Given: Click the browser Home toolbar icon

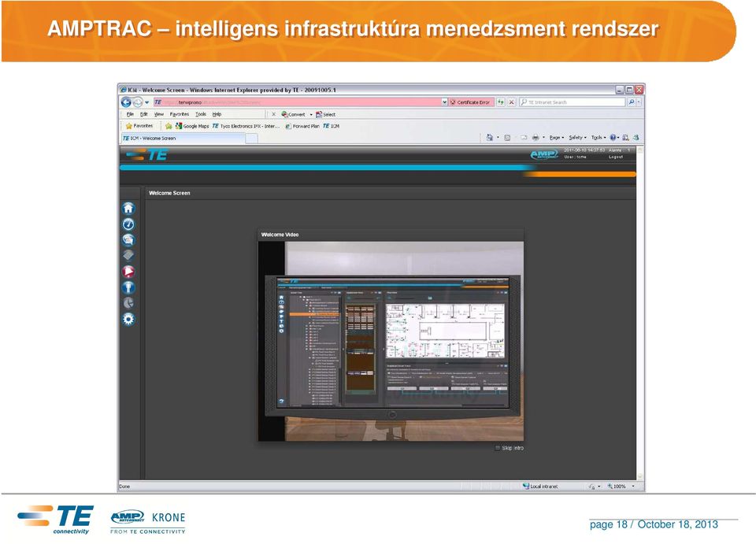Looking at the screenshot, I should point(489,137).
